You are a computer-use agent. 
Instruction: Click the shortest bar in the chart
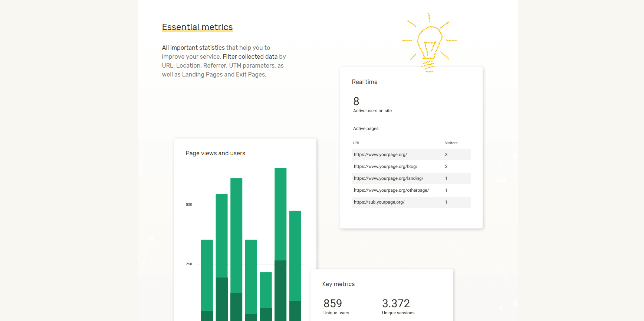click(x=266, y=296)
